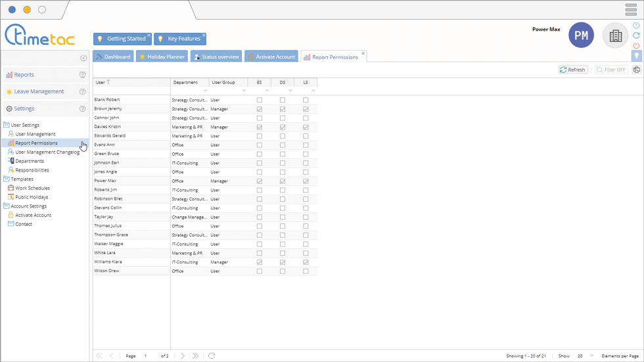Click the help question mark icon at top right
Image resolution: width=644 pixels, height=362 pixels.
click(636, 26)
